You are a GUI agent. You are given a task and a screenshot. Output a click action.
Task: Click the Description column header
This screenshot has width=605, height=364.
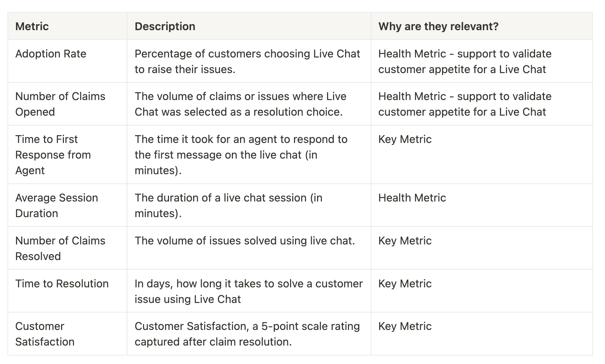pos(249,26)
